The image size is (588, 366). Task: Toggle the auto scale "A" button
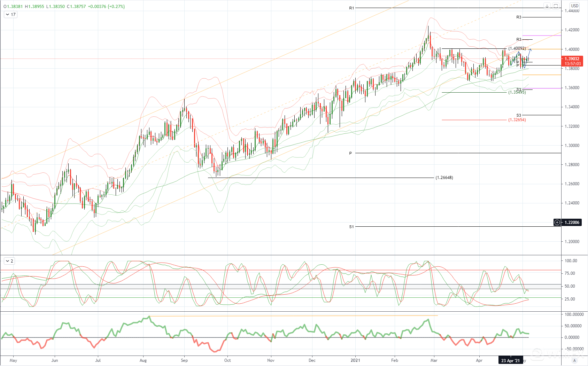click(574, 360)
